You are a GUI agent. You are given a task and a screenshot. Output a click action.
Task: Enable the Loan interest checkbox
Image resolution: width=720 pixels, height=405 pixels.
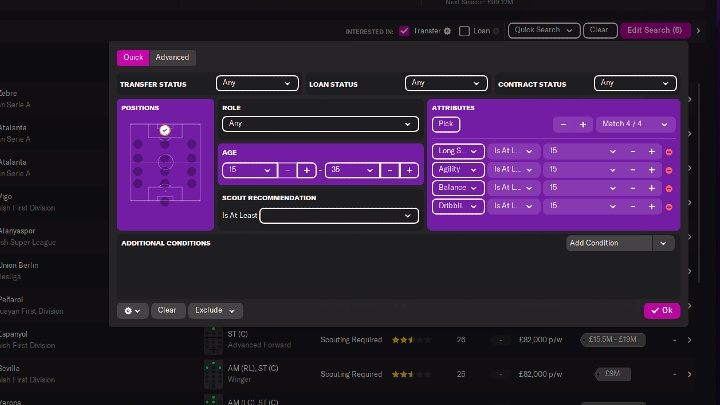464,31
